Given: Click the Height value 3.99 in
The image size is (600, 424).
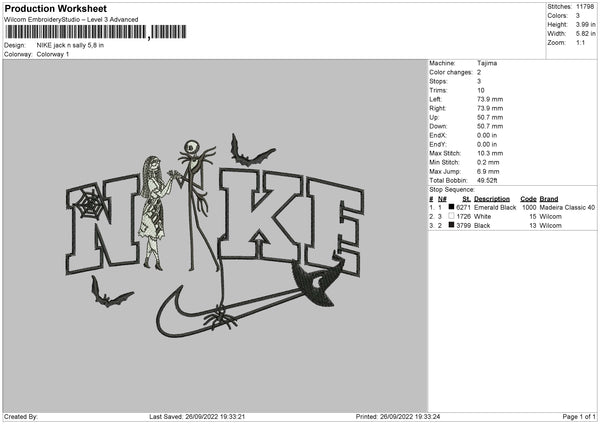Looking at the screenshot, I should [585, 24].
